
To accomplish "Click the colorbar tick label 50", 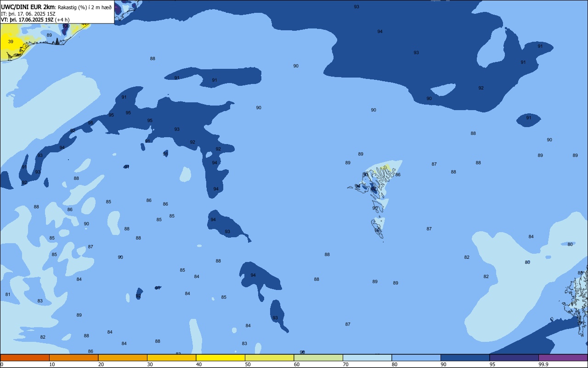I will click(x=248, y=364).
